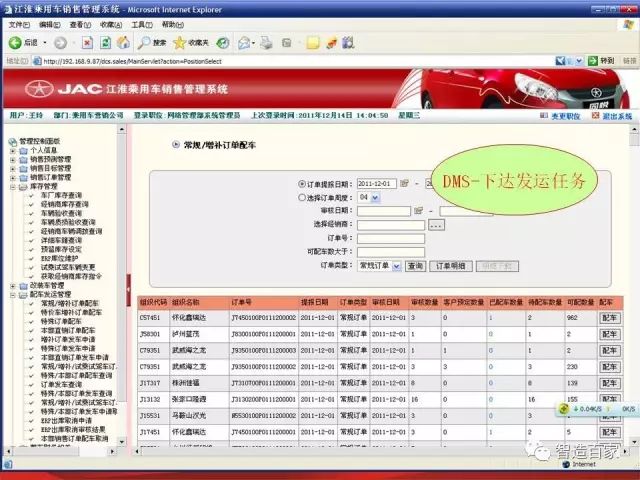Open 车厂库存查询 in the tree
This screenshot has height=480, width=640.
[x=61, y=196]
